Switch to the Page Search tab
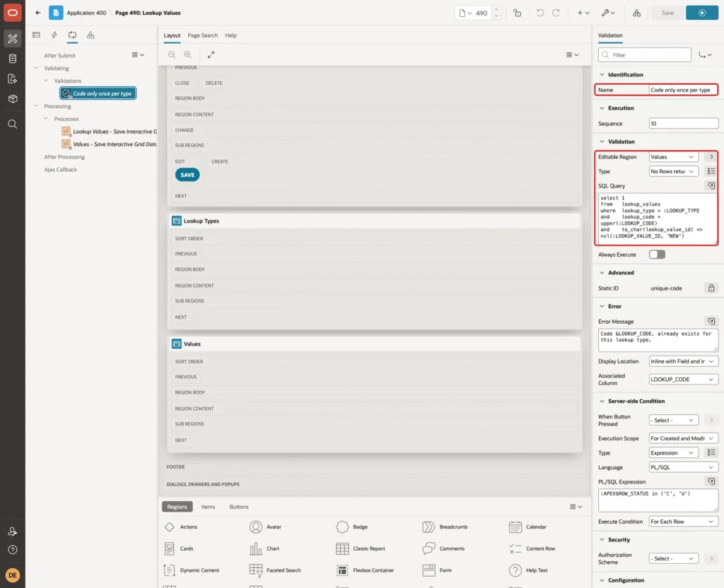 coord(202,35)
